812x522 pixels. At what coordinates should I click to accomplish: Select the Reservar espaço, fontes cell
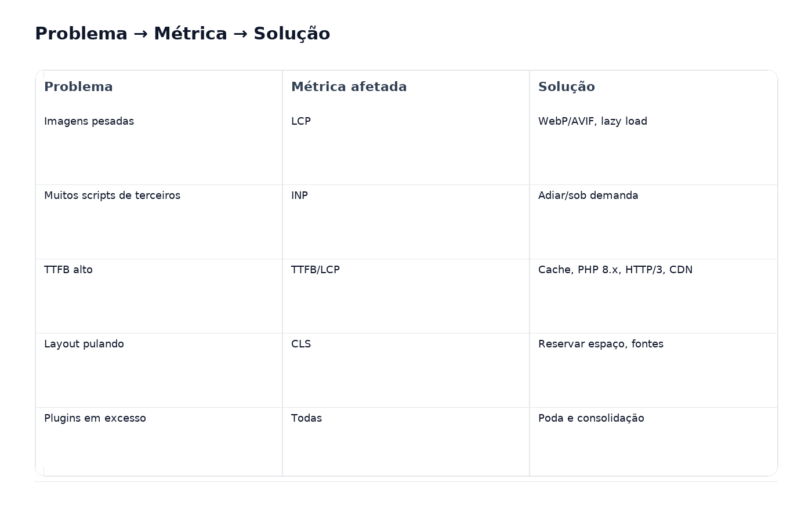click(600, 344)
